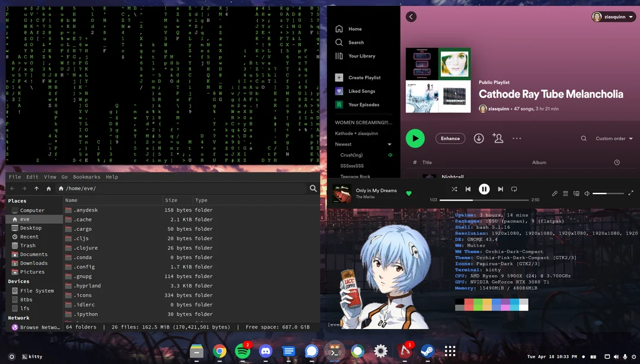Image resolution: width=640 pixels, height=364 pixels.
Task: Open the View menu in the file manager
Action: [x=50, y=176]
